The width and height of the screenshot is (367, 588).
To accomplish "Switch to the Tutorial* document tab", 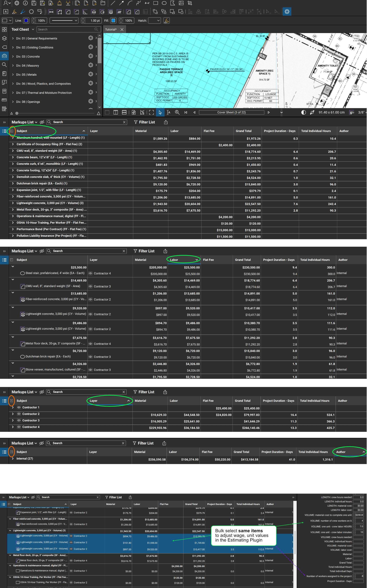I will [111, 30].
